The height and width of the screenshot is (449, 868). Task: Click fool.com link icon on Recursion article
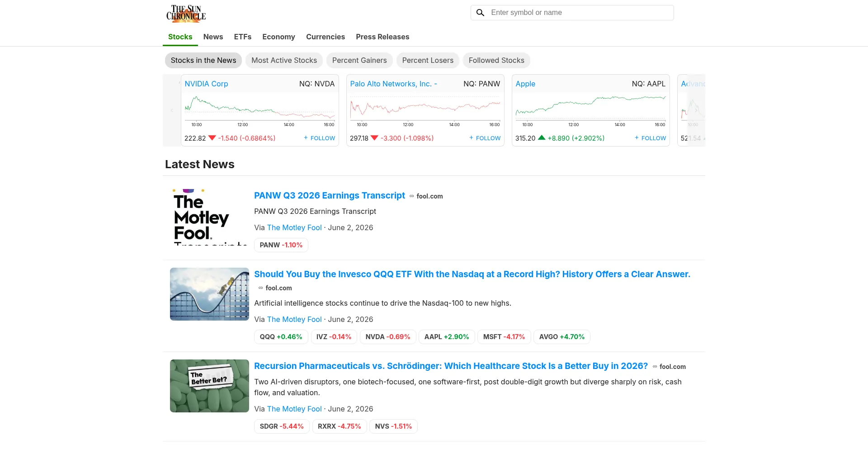coord(655,367)
